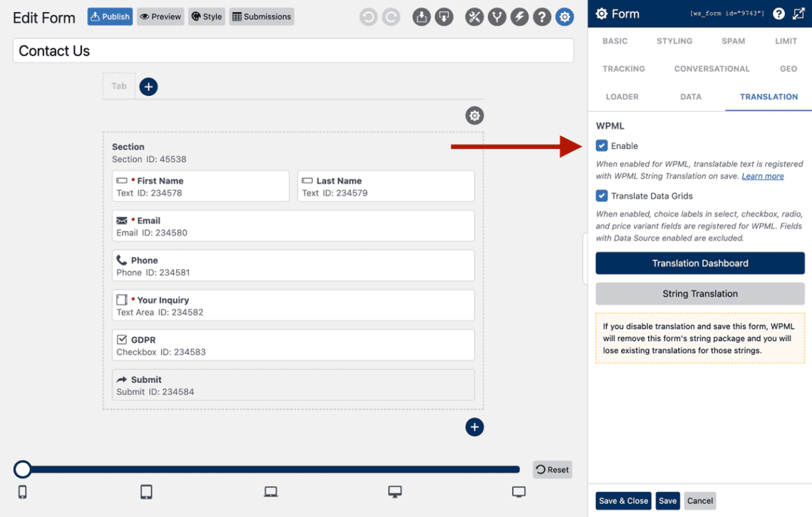The height and width of the screenshot is (517, 812).
Task: Click the expand sidebar icon
Action: point(798,14)
